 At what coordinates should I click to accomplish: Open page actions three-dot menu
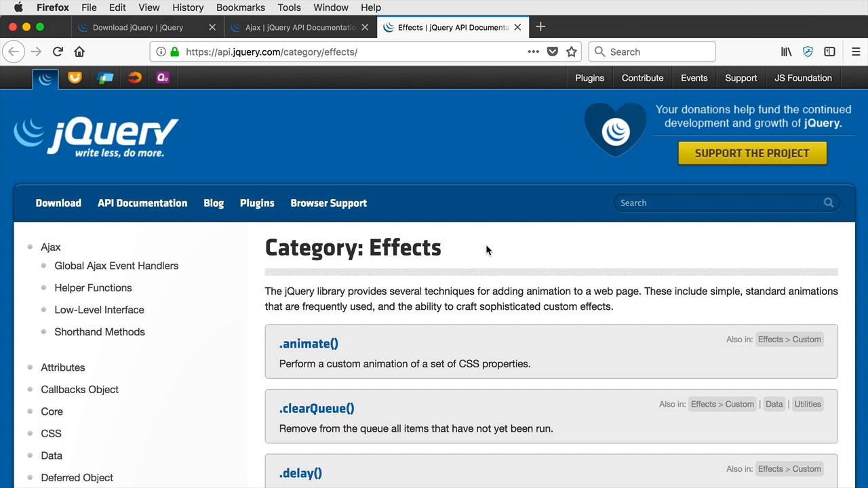coord(533,52)
